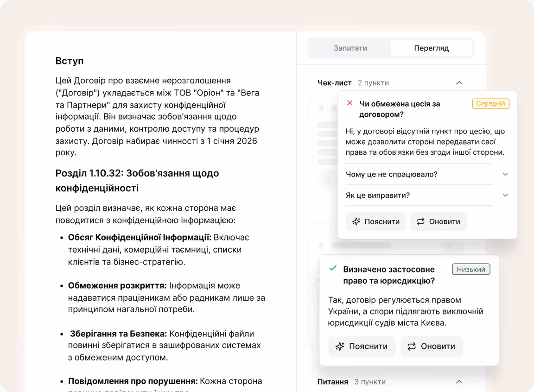Click the collapse chevron next to Чек-лист
Image resolution: width=534 pixels, height=392 pixels.
[x=459, y=82]
